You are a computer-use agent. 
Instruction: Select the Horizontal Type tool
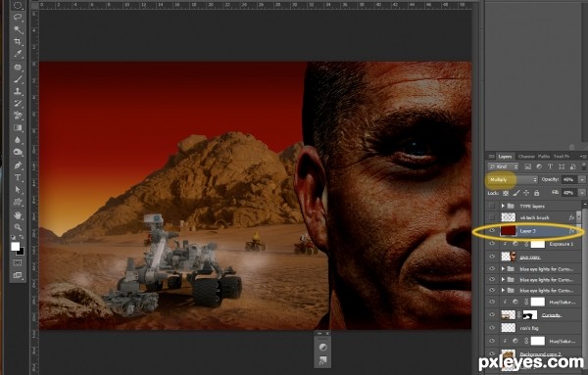[18, 177]
